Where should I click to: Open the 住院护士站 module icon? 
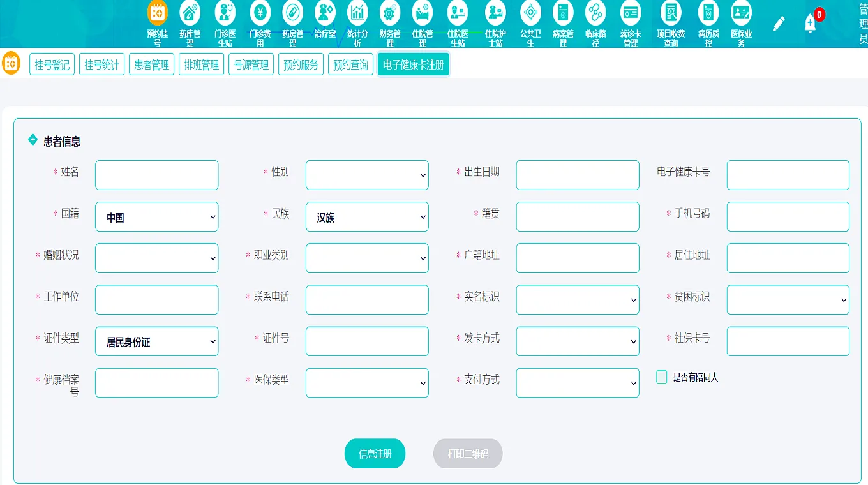tap(495, 13)
